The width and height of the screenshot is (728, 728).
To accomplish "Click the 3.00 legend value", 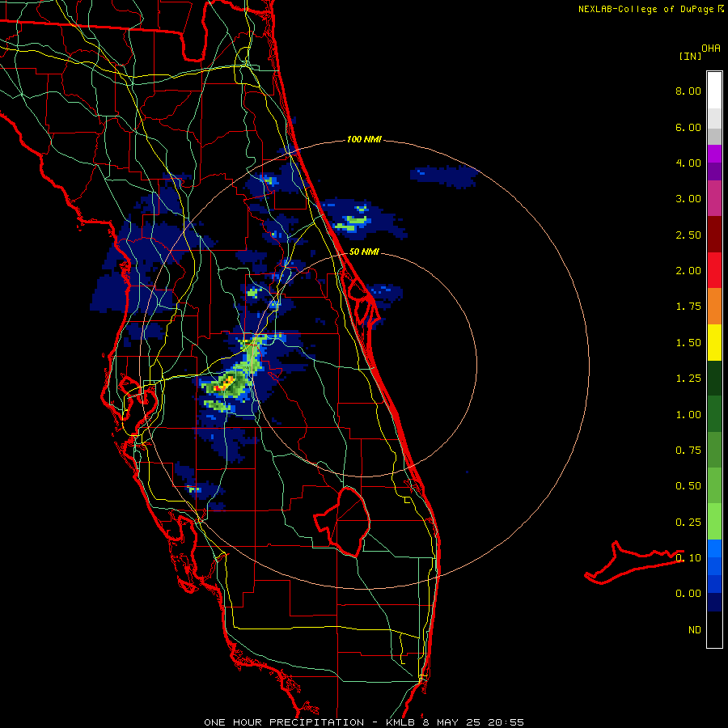I will (688, 199).
